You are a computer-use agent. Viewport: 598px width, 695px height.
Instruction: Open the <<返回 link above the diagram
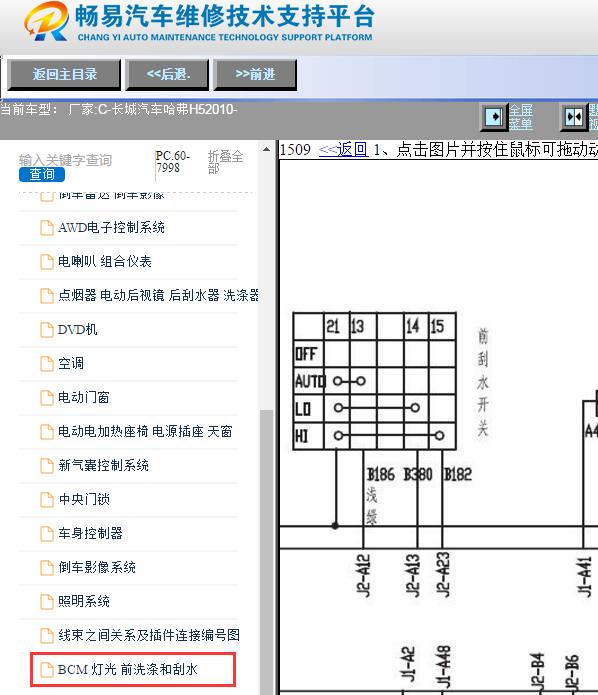click(x=344, y=149)
